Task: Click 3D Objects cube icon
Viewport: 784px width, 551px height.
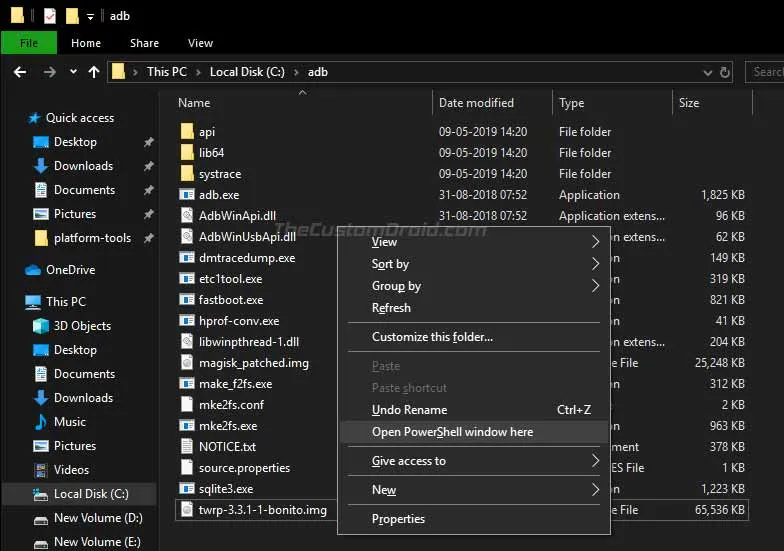Action: click(40, 326)
